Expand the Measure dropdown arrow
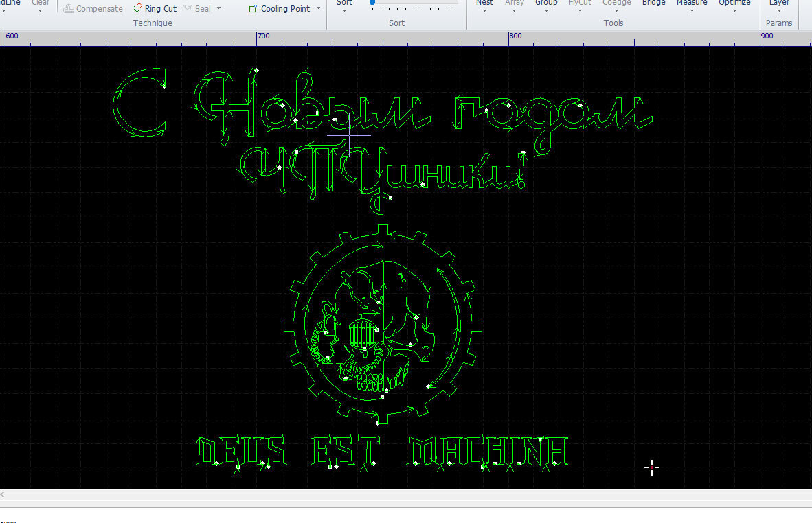Image resolution: width=812 pixels, height=523 pixels. pos(692,10)
